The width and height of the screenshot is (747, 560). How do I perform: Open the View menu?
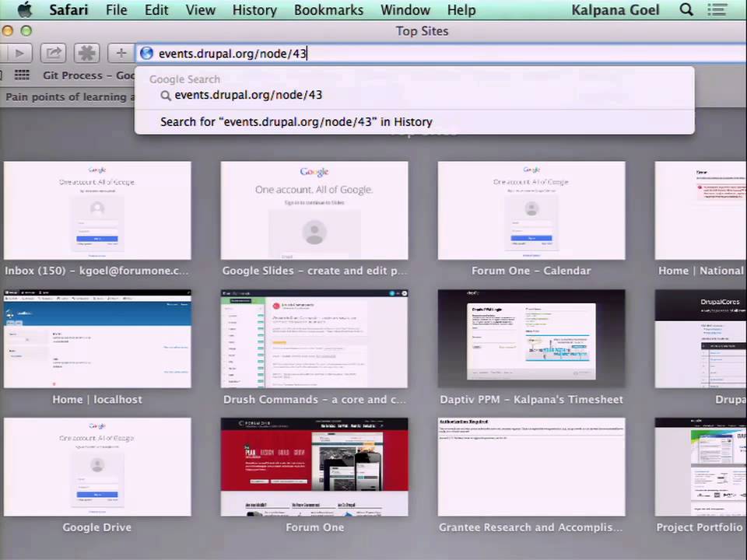[201, 10]
